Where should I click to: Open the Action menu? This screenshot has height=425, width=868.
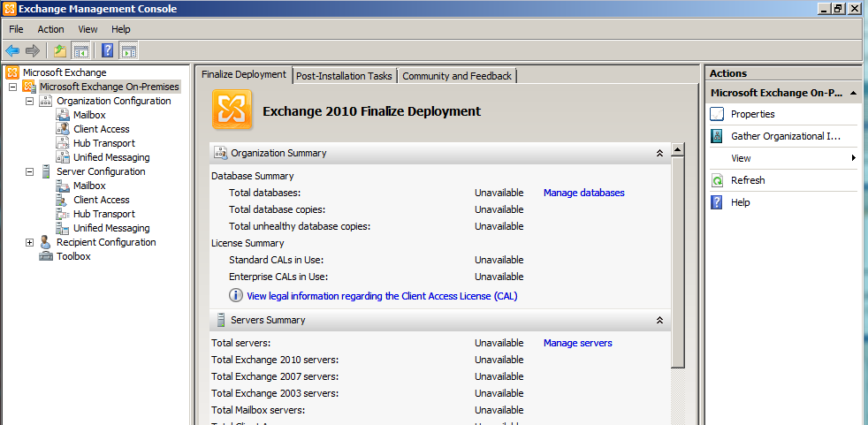click(x=50, y=29)
